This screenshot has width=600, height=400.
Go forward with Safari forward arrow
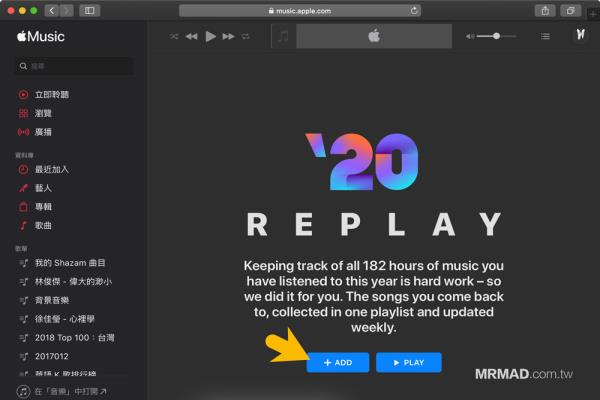click(67, 11)
